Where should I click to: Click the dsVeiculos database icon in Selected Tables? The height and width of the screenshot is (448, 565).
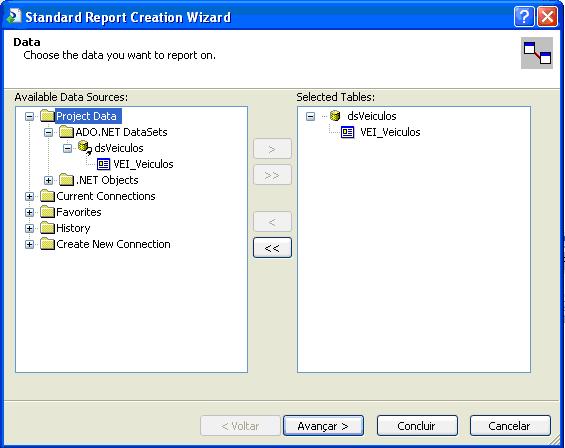335,116
